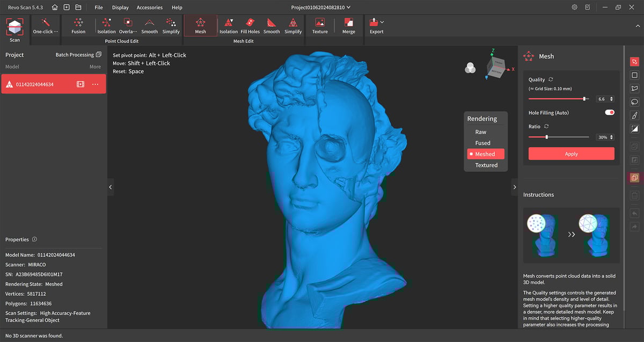This screenshot has width=644, height=342.
Task: Open the Accessories menu
Action: coord(150,8)
